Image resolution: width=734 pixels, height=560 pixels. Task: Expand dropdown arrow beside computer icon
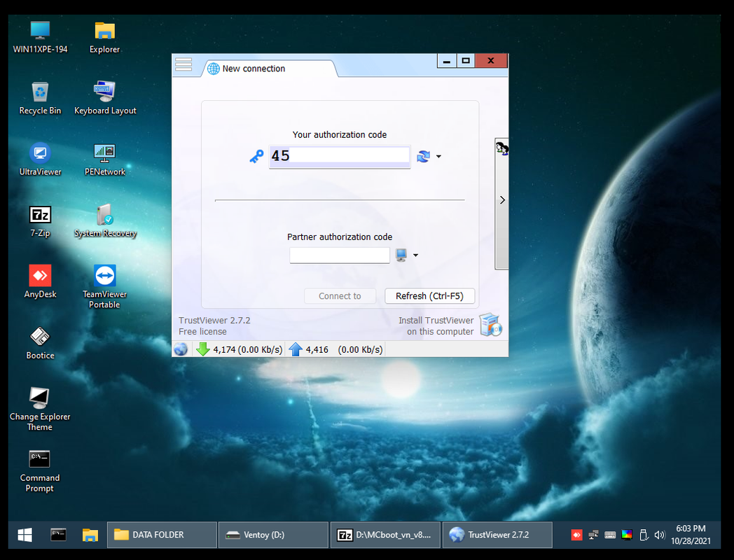click(416, 255)
